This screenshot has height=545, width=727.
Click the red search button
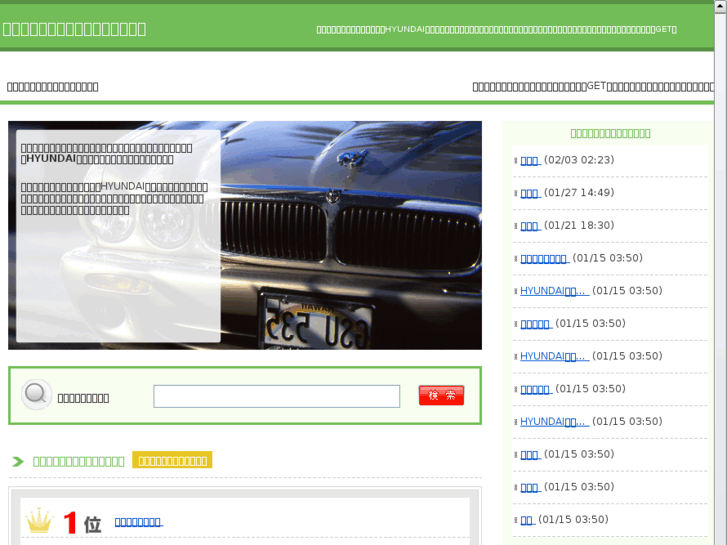click(441, 395)
